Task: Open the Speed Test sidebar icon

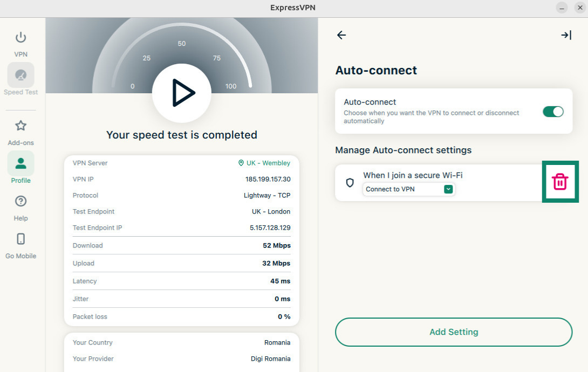Action: (x=20, y=75)
